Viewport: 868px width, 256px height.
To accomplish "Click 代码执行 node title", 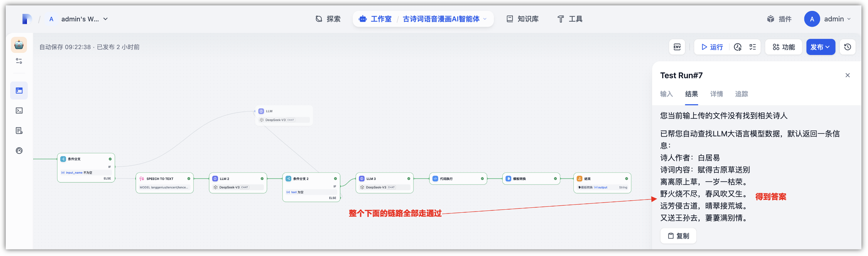I will 446,179.
